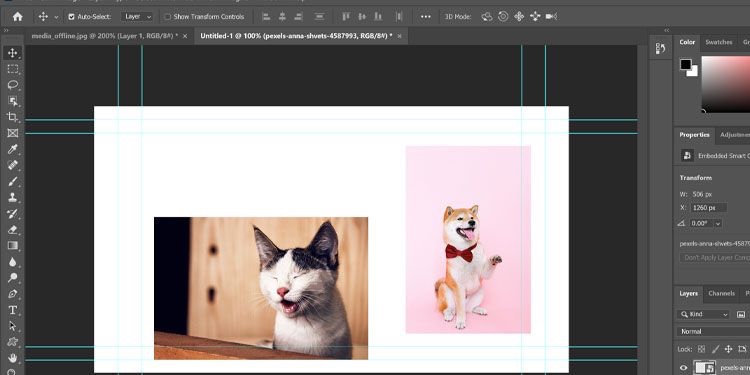Close the media_offline.jpg tab
Image resolution: width=750 pixels, height=375 pixels.
185,36
